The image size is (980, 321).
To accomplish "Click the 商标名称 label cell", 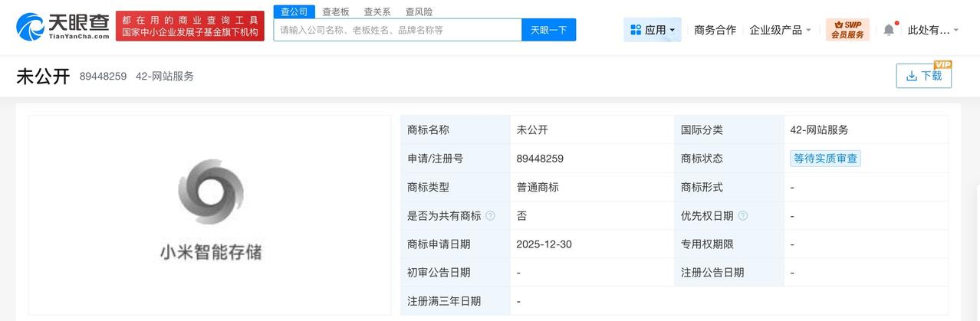I will coord(455,130).
